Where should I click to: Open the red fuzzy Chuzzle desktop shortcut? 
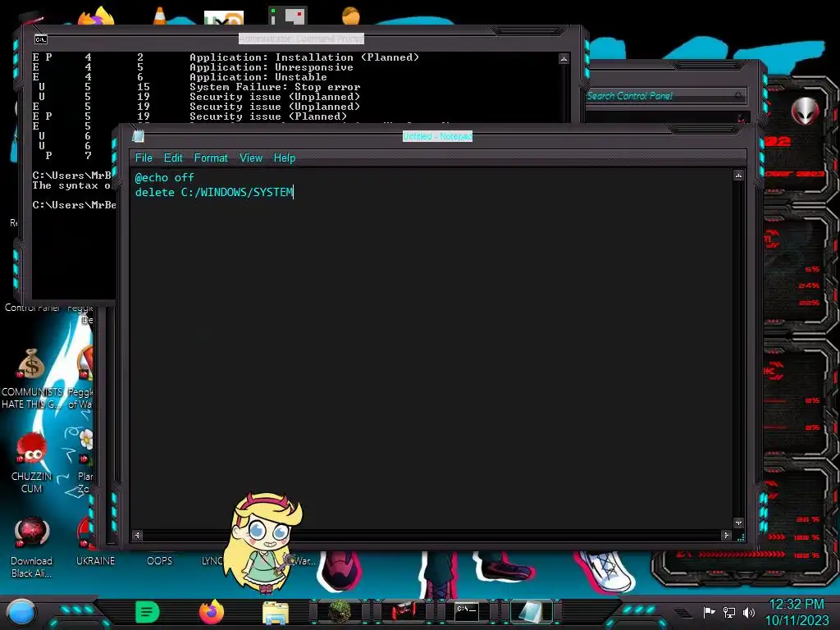[32, 449]
